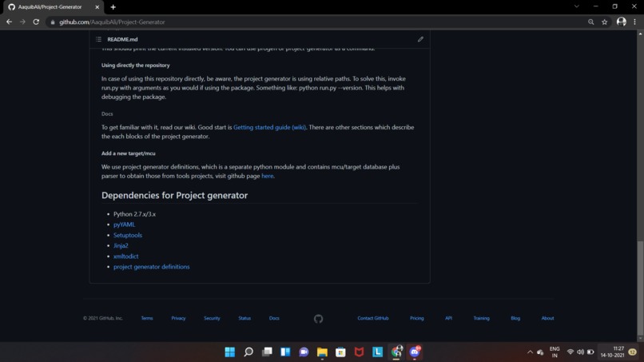Open the Jinja2 dependency link
The height and width of the screenshot is (362, 644).
click(121, 245)
